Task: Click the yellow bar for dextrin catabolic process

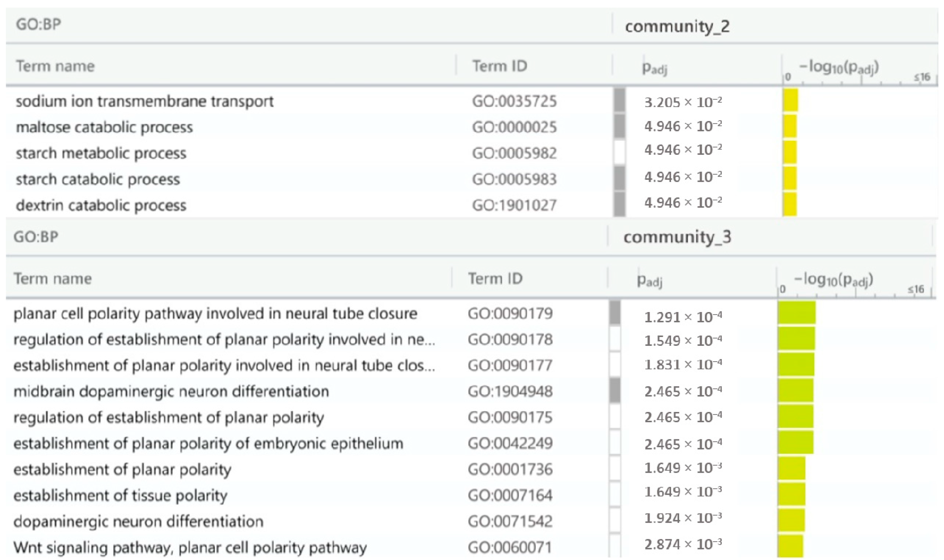Action: (x=790, y=204)
